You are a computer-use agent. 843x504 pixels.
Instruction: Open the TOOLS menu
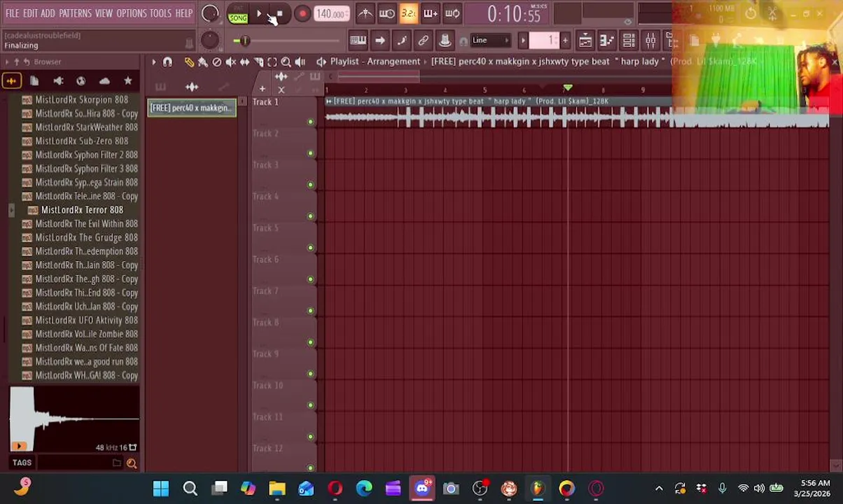[x=160, y=13]
